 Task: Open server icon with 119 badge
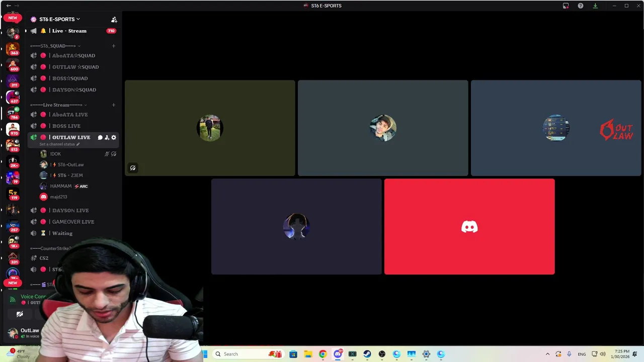(13, 194)
